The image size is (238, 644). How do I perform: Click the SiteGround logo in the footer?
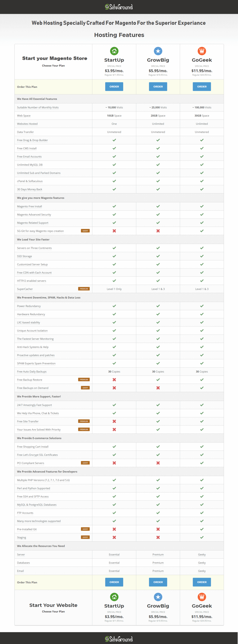[x=119, y=639]
